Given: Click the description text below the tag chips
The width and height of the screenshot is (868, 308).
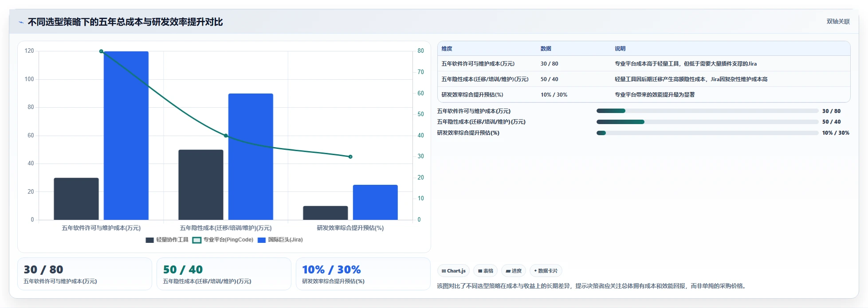Looking at the screenshot, I should (592, 286).
